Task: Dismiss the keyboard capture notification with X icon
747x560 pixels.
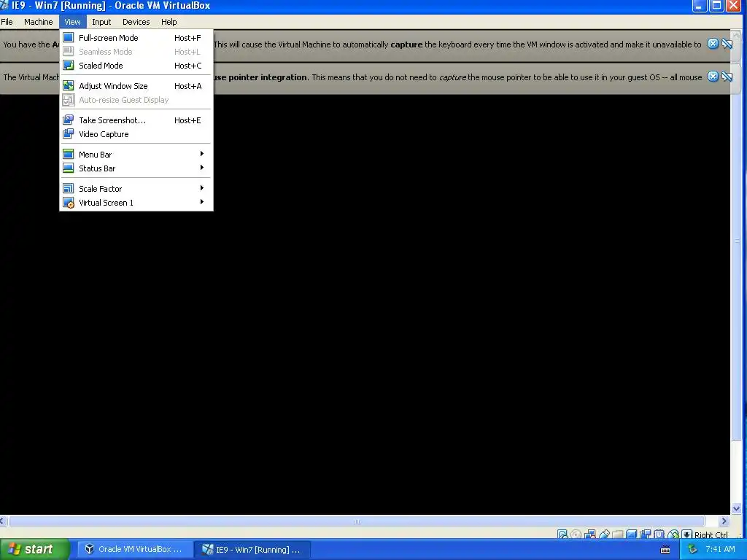Action: (x=713, y=44)
